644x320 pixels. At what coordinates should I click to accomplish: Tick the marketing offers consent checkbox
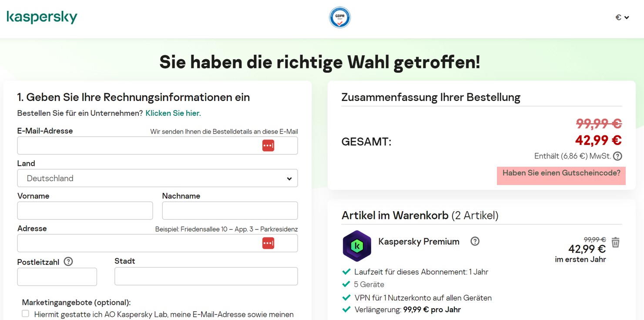click(26, 313)
